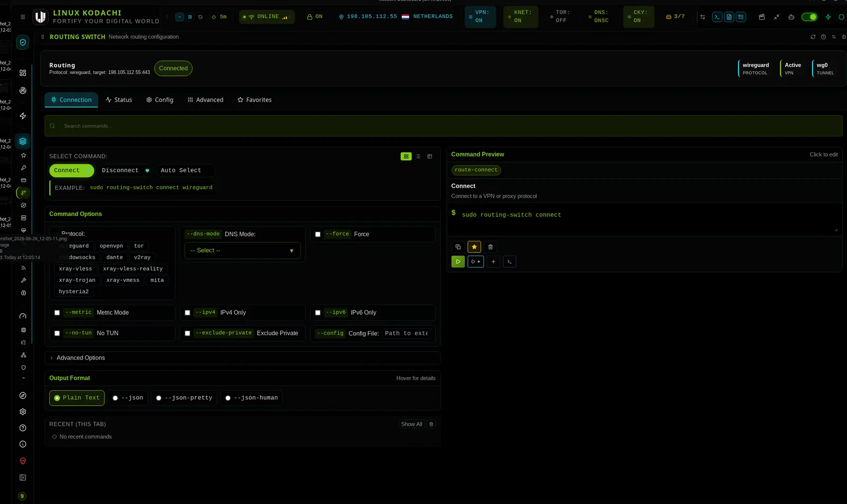Click the Connected status badge
The width and height of the screenshot is (847, 504).
173,69
